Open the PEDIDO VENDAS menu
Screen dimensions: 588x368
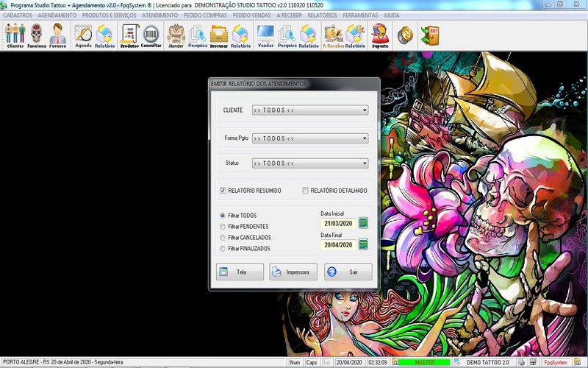tap(251, 15)
